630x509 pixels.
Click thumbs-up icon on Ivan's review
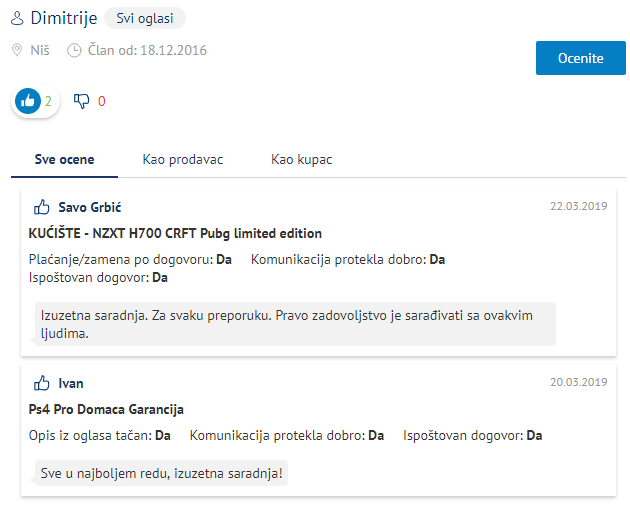tap(42, 383)
